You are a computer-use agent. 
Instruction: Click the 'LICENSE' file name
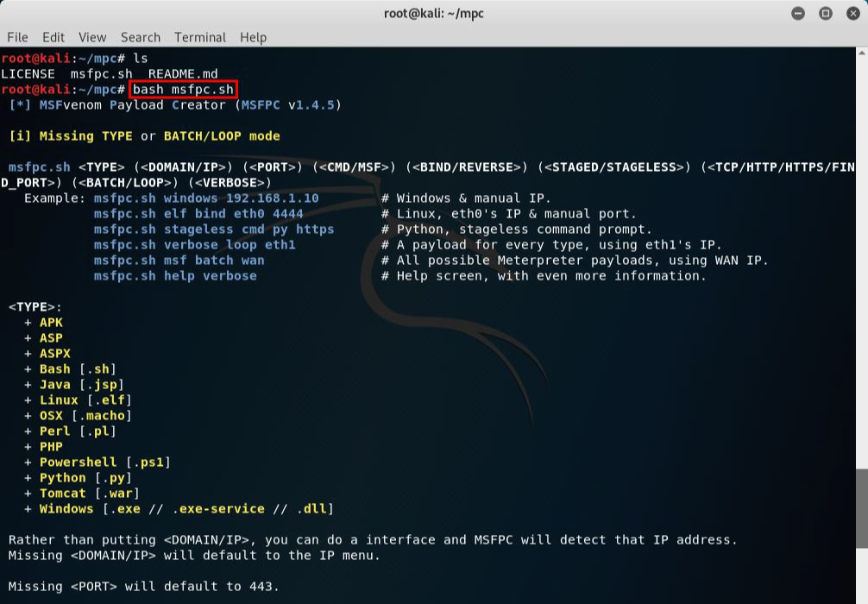[x=28, y=73]
